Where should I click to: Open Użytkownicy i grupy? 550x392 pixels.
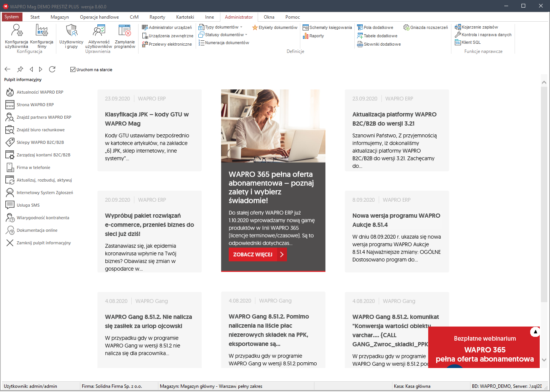tap(71, 36)
